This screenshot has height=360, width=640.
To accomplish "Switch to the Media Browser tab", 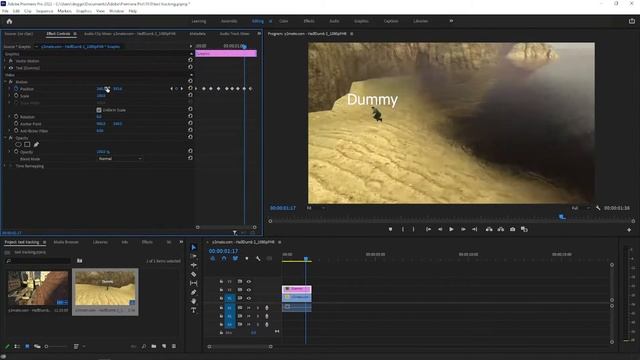I will [x=66, y=242].
